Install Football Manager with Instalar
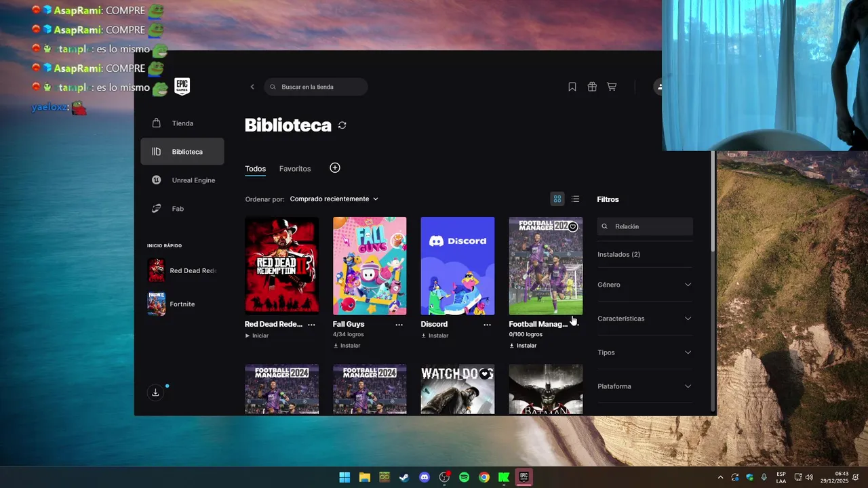Image resolution: width=868 pixels, height=488 pixels. (x=523, y=346)
